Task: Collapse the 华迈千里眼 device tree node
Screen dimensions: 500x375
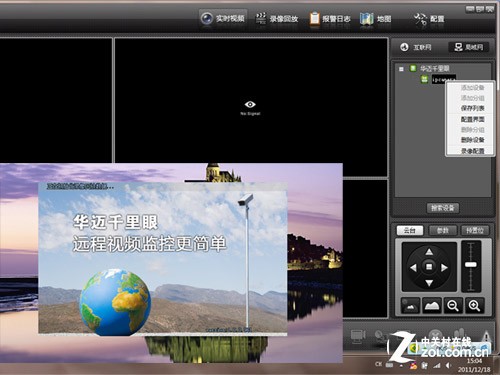Action: (x=401, y=69)
